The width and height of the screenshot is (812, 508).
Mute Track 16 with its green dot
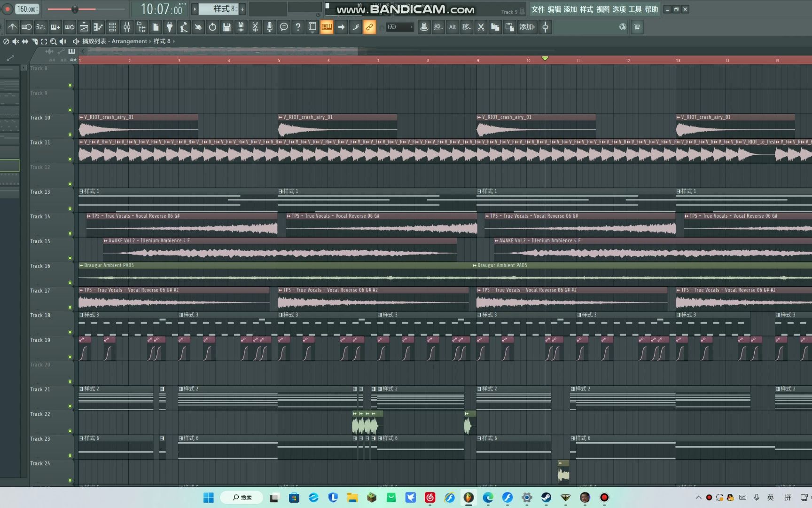70,283
